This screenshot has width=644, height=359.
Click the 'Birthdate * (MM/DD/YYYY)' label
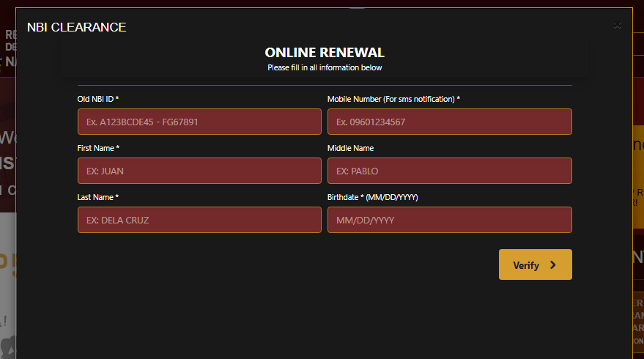point(372,197)
